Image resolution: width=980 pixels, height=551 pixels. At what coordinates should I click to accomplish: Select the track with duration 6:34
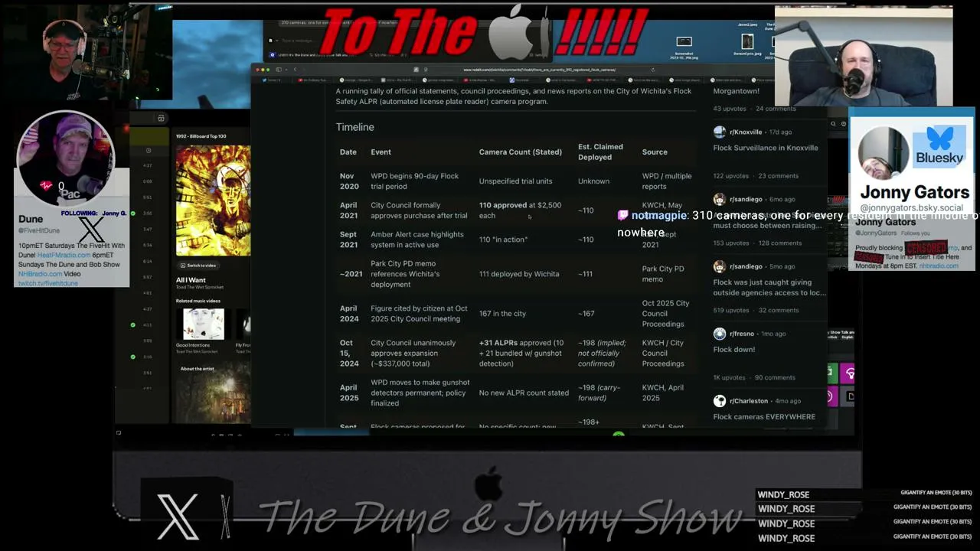[148, 245]
